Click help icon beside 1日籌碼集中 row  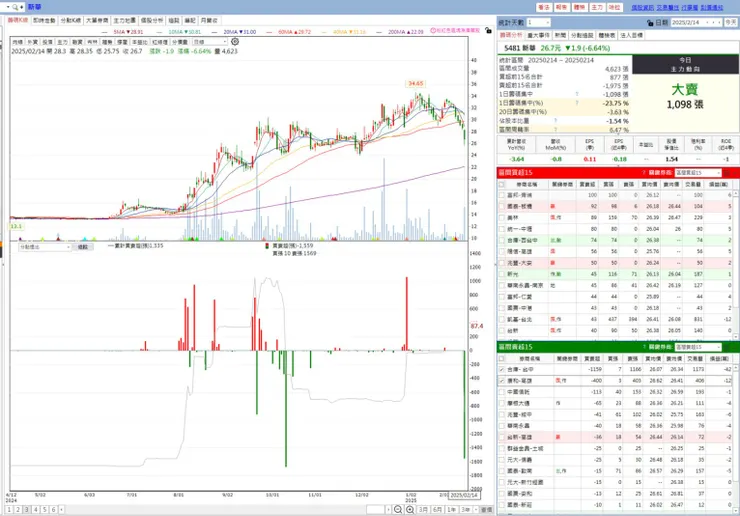(577, 94)
